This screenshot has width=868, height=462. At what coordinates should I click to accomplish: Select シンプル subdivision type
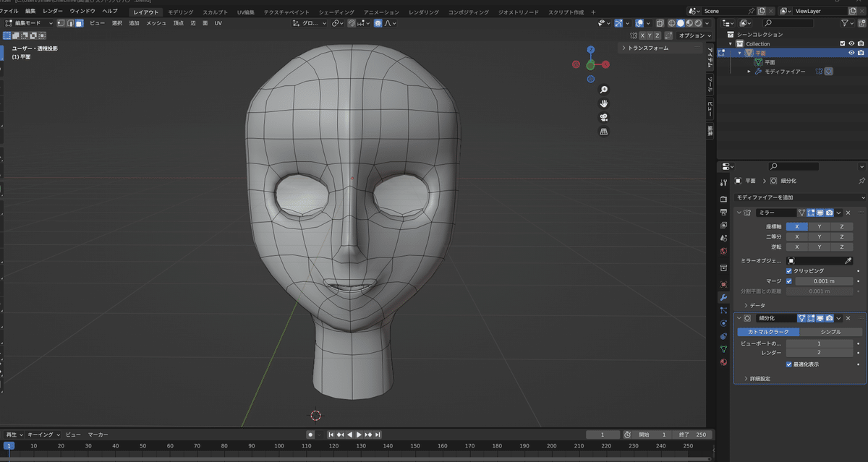831,332
